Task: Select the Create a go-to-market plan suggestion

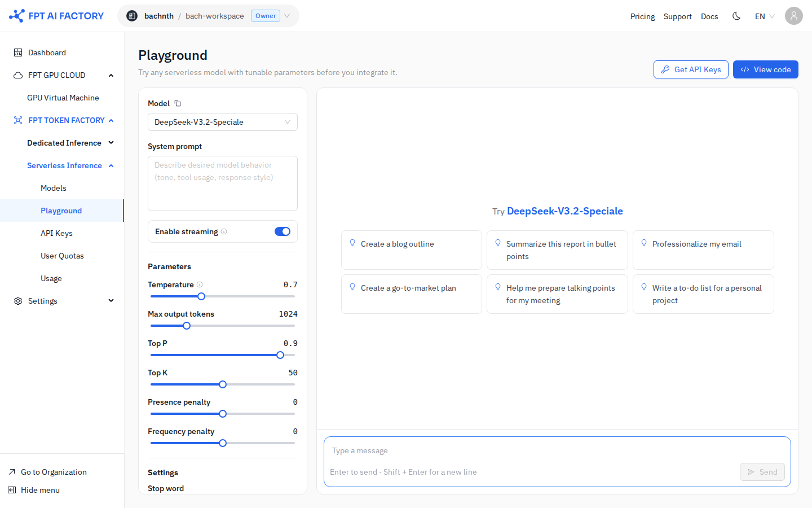Action: coord(412,294)
